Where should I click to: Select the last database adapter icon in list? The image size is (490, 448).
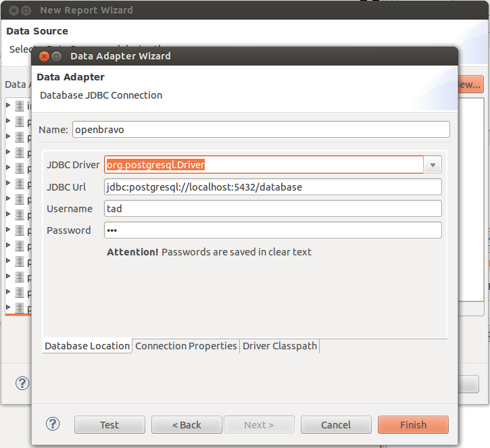20,307
